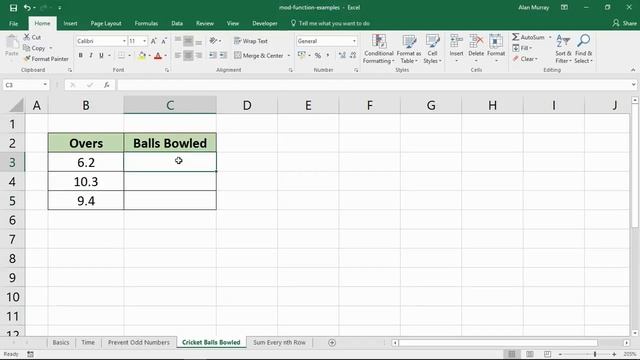Click Merge & Center button

(x=259, y=56)
